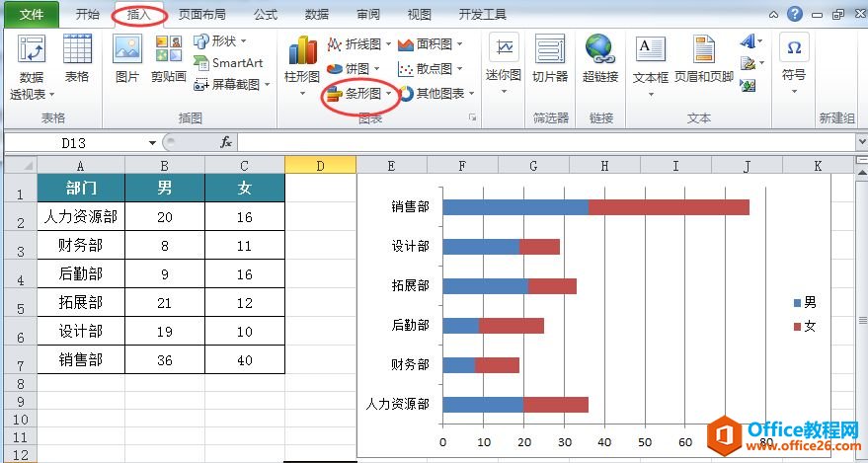Open the 文件 (File) tab
Image resolution: width=868 pixels, height=463 pixels.
click(32, 15)
